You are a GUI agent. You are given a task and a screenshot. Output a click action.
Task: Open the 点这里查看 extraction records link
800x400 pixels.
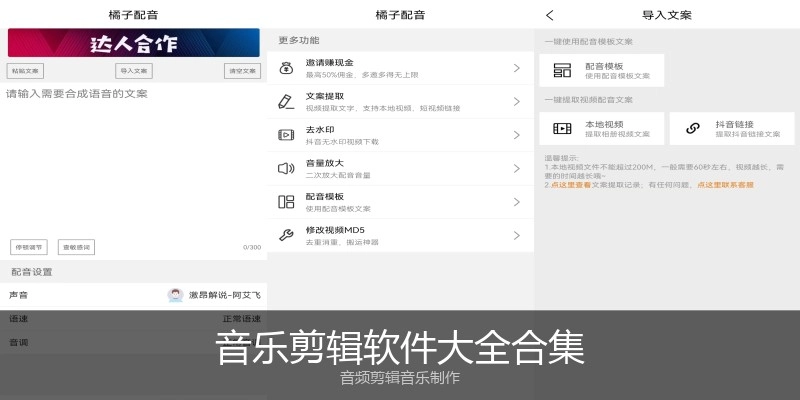coord(571,185)
